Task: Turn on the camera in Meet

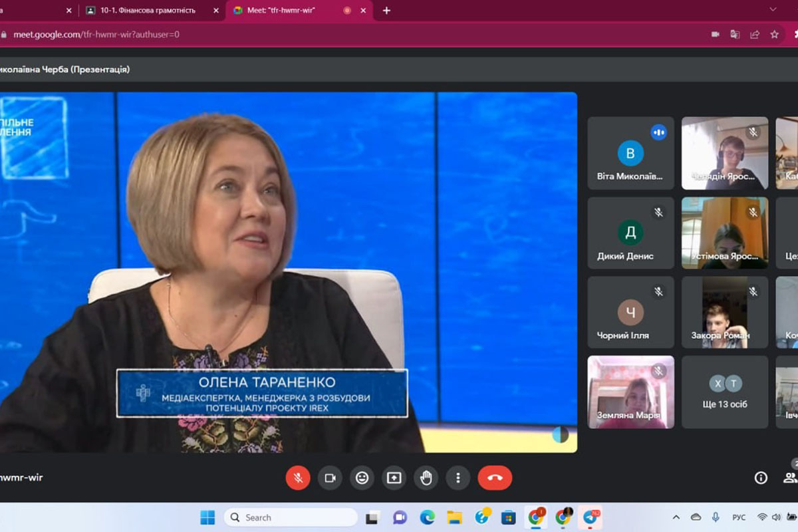Action: point(330,477)
